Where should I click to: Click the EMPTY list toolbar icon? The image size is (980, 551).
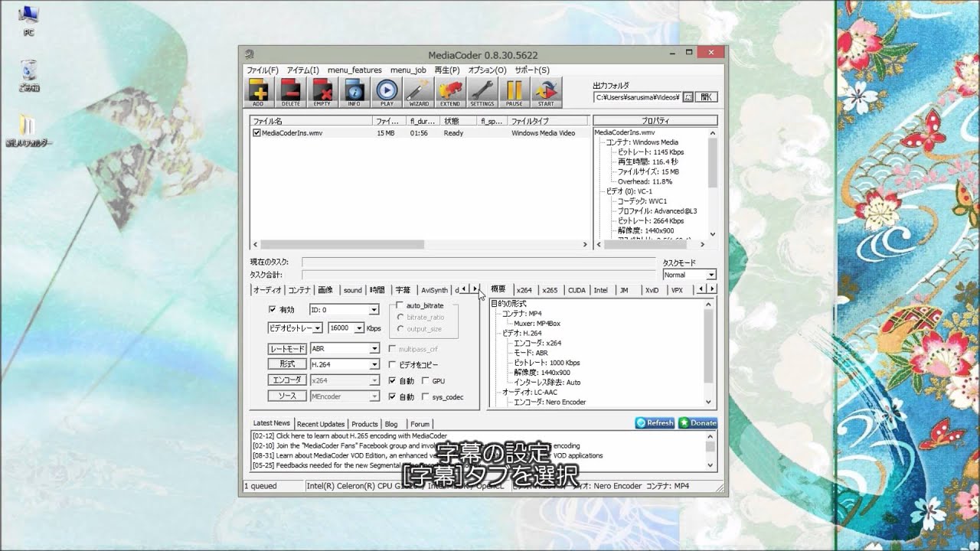pyautogui.click(x=322, y=93)
